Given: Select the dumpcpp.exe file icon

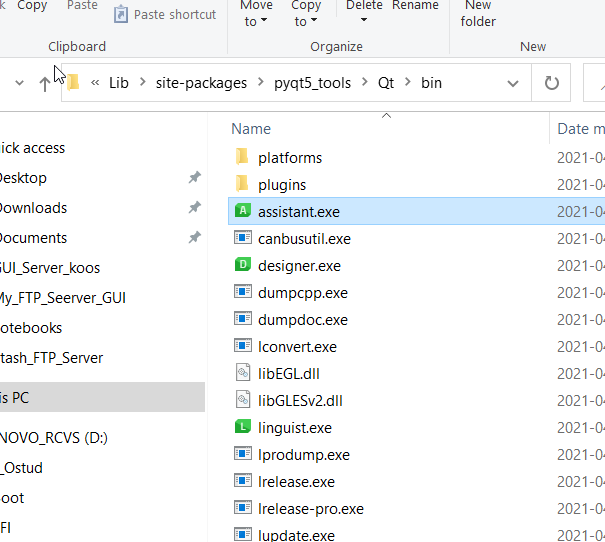Looking at the screenshot, I should coord(243,292).
